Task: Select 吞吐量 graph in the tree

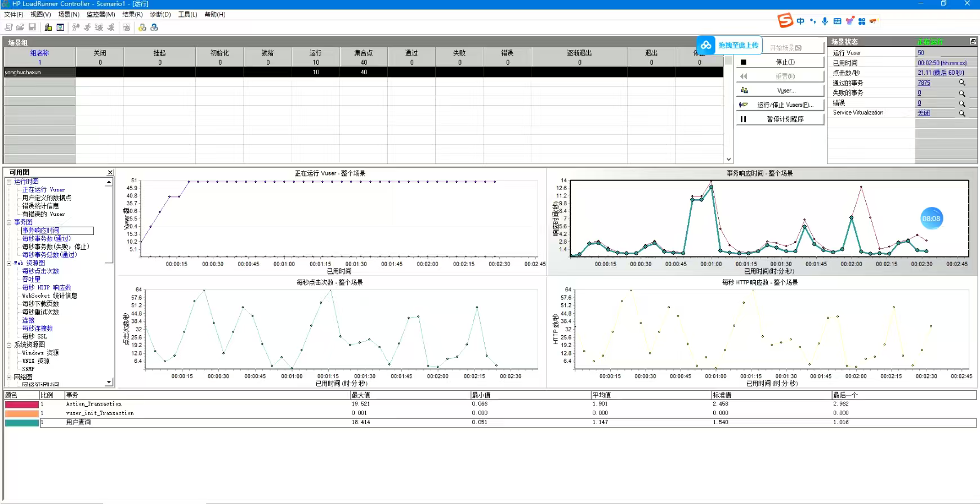Action: click(x=32, y=279)
